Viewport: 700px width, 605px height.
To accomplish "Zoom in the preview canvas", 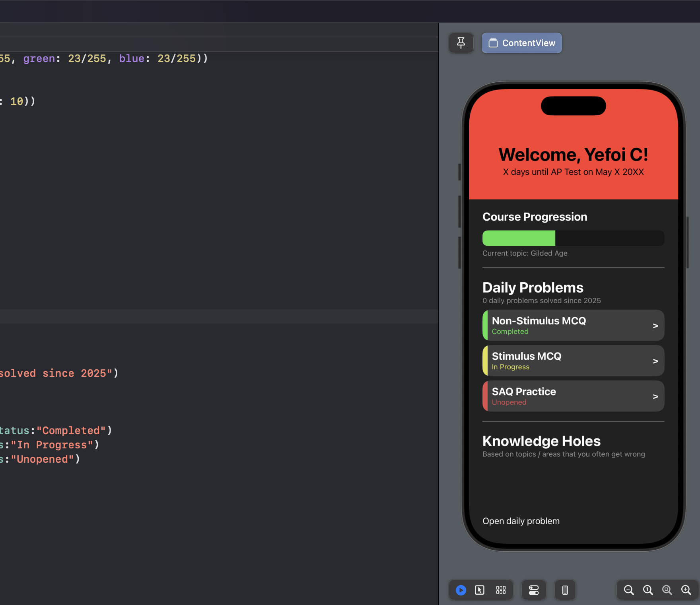I will point(686,590).
